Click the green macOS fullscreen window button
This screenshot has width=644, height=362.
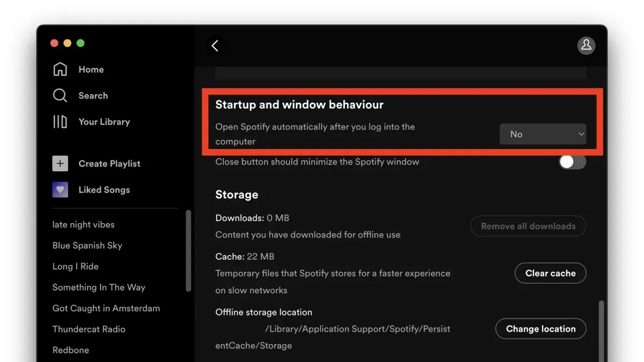click(80, 43)
